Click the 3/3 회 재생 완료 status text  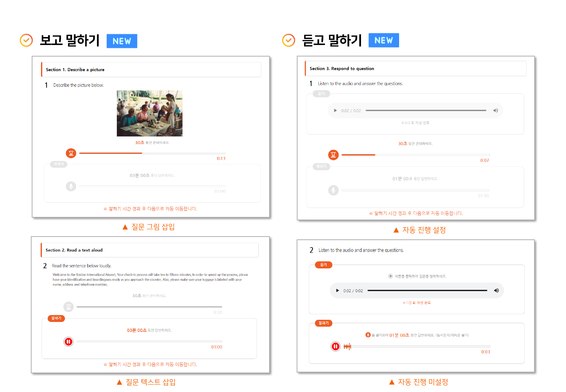[415, 123]
